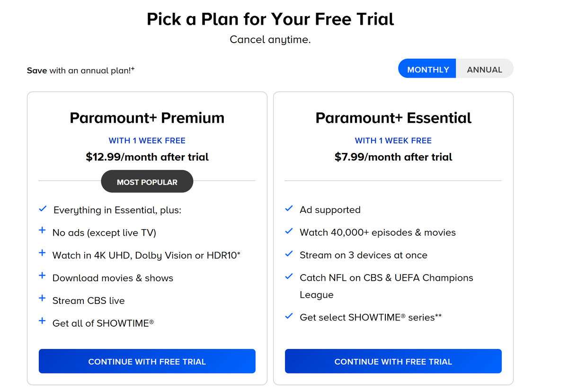The image size is (568, 392).
Task: Click the Save with an annual plan text
Action: (81, 71)
